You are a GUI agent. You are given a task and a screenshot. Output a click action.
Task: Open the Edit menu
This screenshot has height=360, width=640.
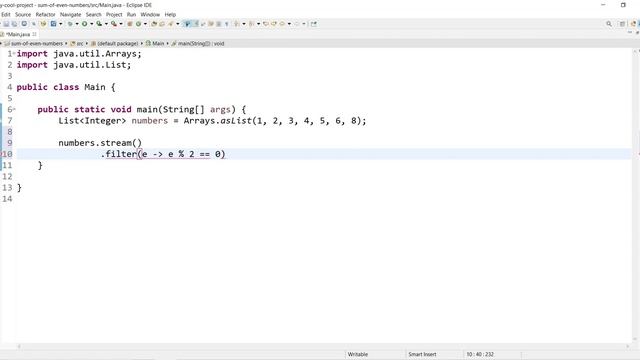[6, 14]
